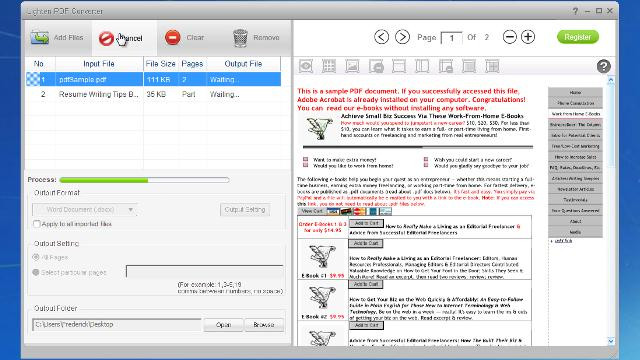Click the Pages column header
This screenshot has width=640, height=360.
pyautogui.click(x=192, y=64)
